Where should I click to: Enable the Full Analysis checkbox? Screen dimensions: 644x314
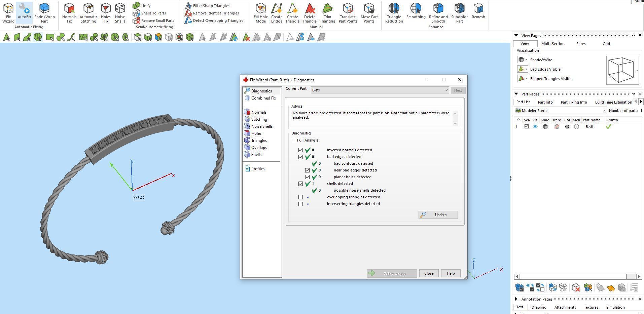[x=294, y=140]
